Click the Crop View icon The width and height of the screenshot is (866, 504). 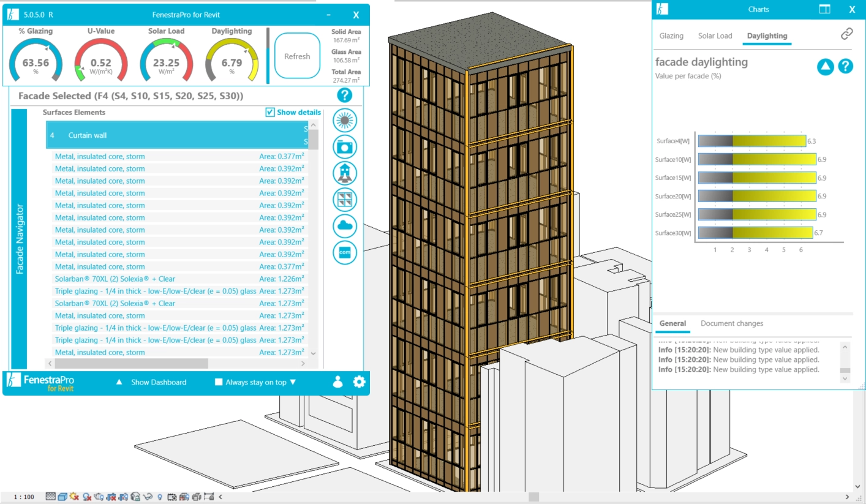tap(111, 497)
